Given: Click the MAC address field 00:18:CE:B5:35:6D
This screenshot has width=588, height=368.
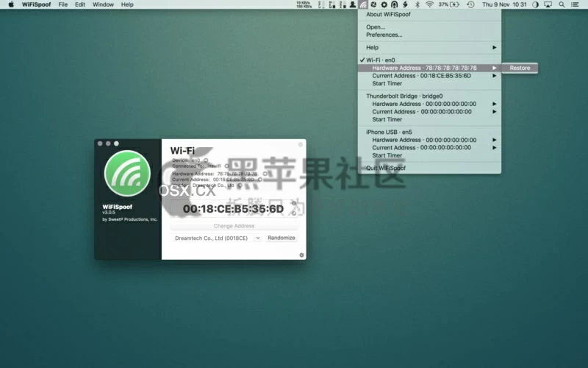Looking at the screenshot, I should [x=233, y=209].
